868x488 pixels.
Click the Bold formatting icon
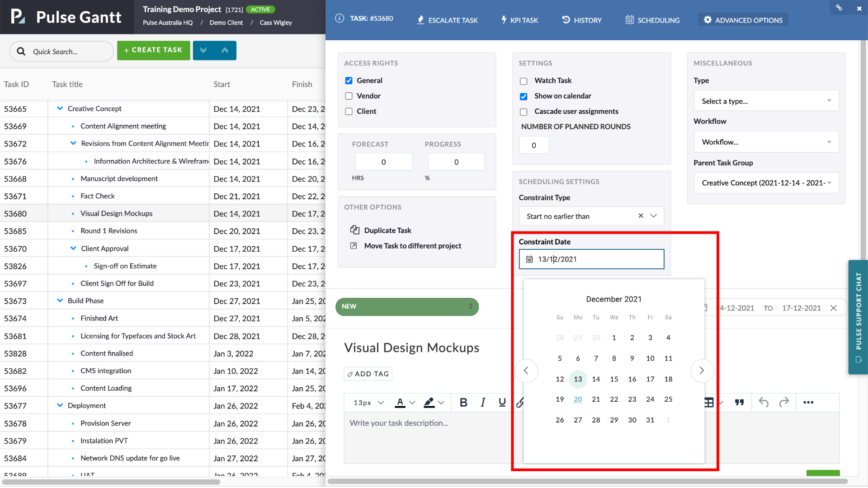click(x=463, y=402)
